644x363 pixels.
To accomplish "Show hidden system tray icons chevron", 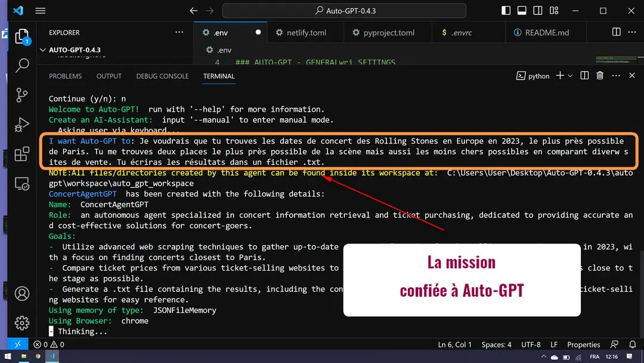I will pos(543,357).
